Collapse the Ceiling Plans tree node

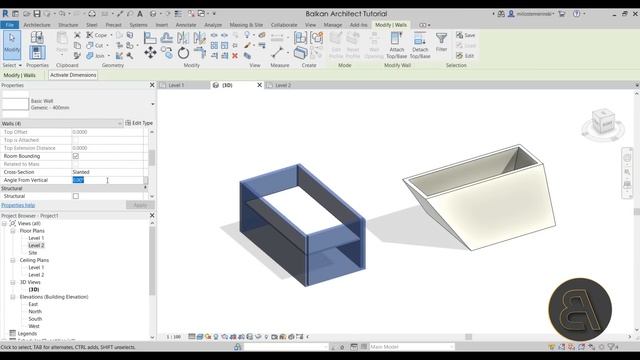click(x=13, y=260)
